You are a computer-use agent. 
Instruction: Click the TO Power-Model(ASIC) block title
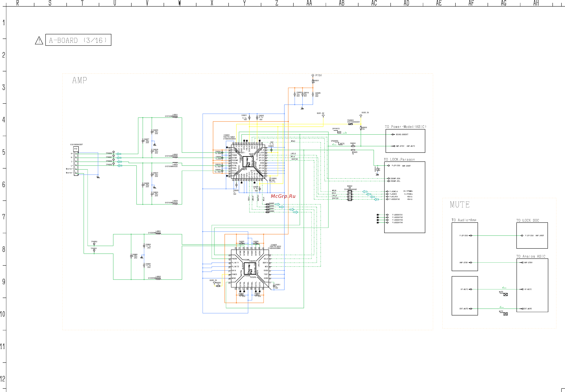point(406,127)
